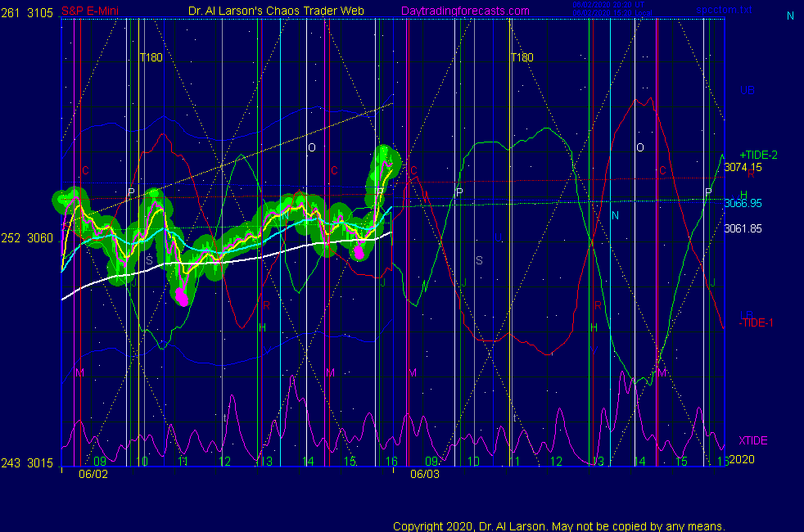
Task: Click the "3066.95" price value
Action: (x=743, y=203)
